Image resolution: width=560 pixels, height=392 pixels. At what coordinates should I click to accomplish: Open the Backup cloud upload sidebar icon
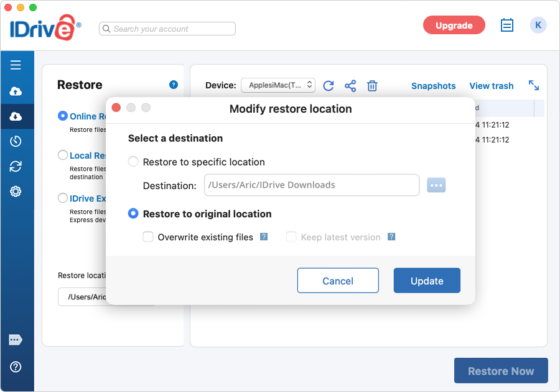[16, 91]
